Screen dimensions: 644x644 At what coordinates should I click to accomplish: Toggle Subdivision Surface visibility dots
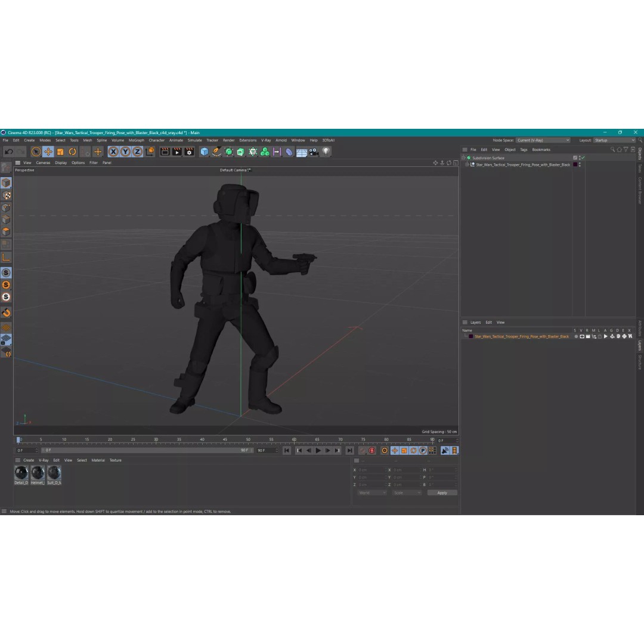(x=580, y=157)
